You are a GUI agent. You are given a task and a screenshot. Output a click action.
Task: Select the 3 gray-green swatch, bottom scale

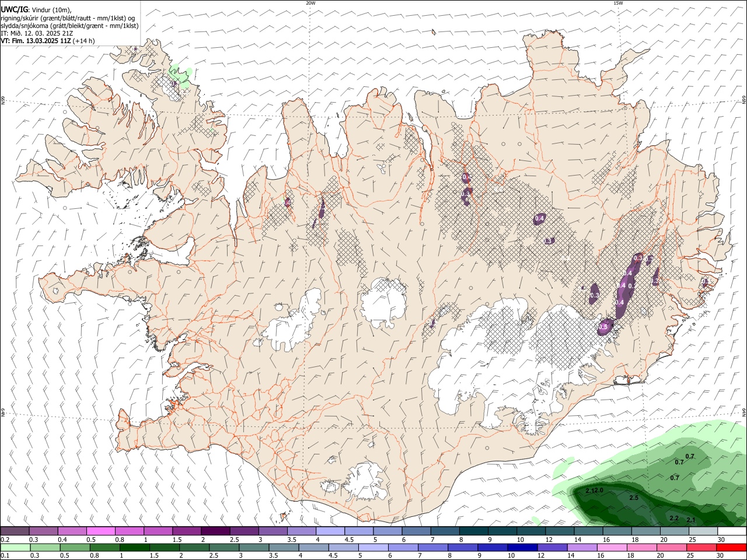(254, 547)
